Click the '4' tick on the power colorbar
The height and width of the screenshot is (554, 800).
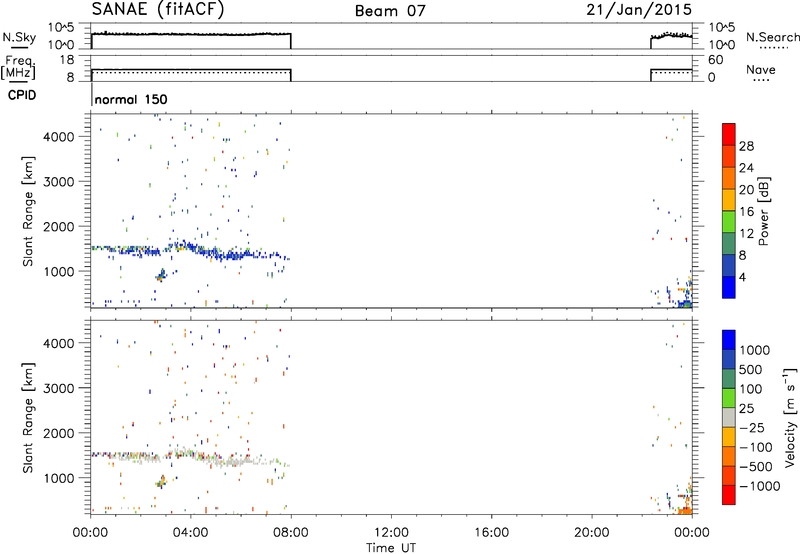[742, 277]
